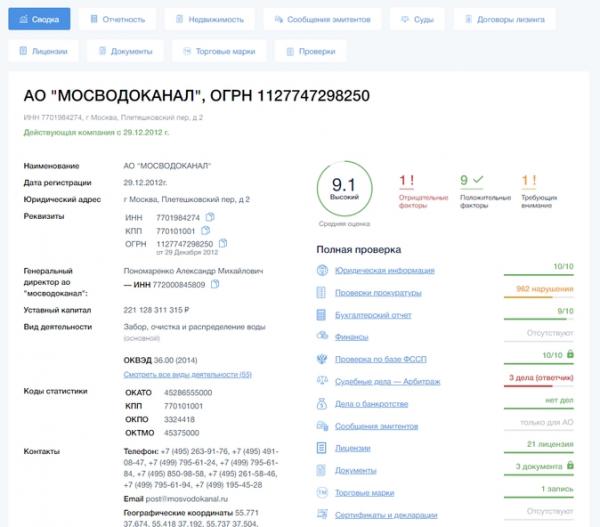This screenshot has width=600, height=527.
Task: Open Дела о банкротстве link
Action: click(x=371, y=404)
